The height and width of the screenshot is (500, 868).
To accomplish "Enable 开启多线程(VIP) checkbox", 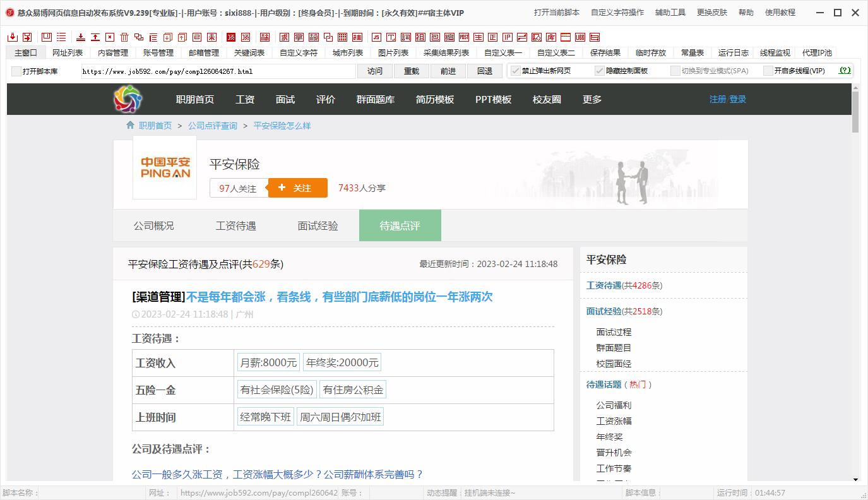I will coord(768,71).
